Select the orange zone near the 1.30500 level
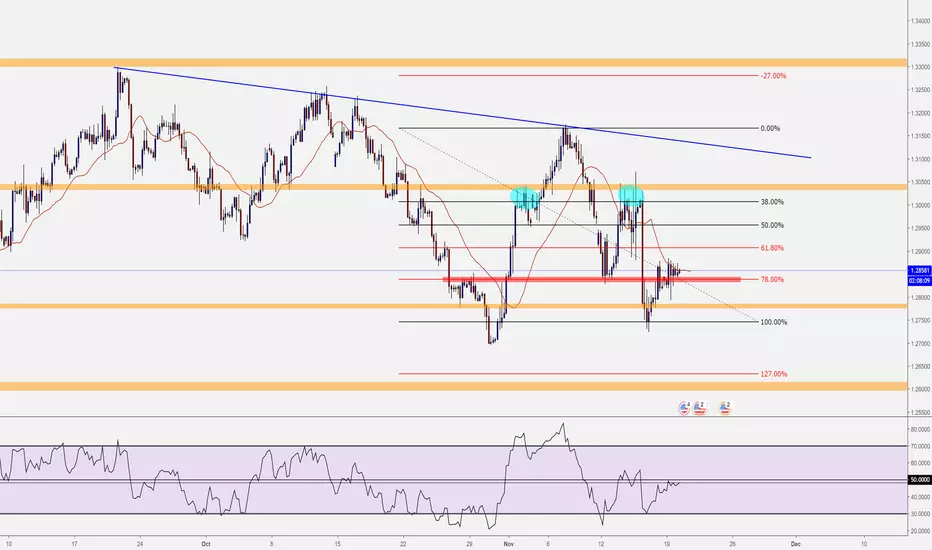This screenshot has width=932, height=550. click(x=454, y=187)
